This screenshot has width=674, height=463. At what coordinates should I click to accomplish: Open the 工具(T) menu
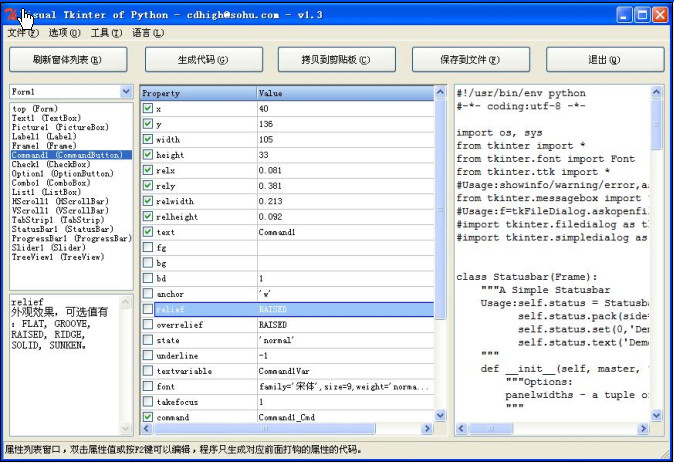[x=106, y=33]
